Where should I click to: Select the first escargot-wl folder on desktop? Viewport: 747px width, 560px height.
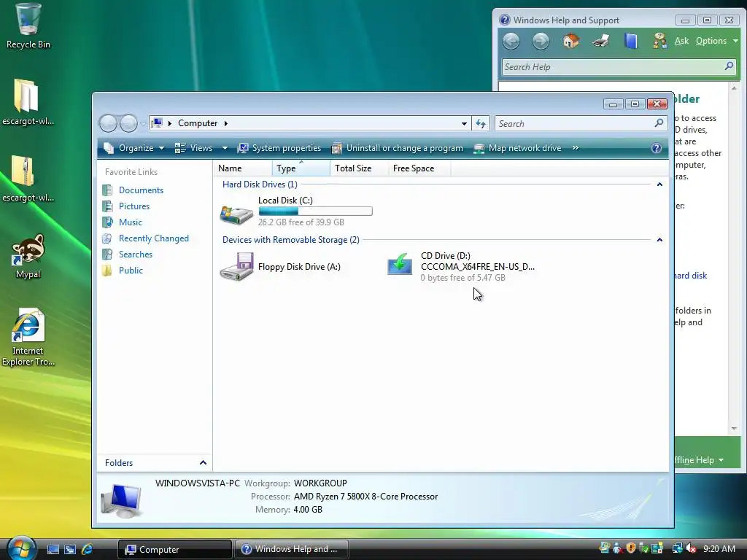pyautogui.click(x=27, y=102)
